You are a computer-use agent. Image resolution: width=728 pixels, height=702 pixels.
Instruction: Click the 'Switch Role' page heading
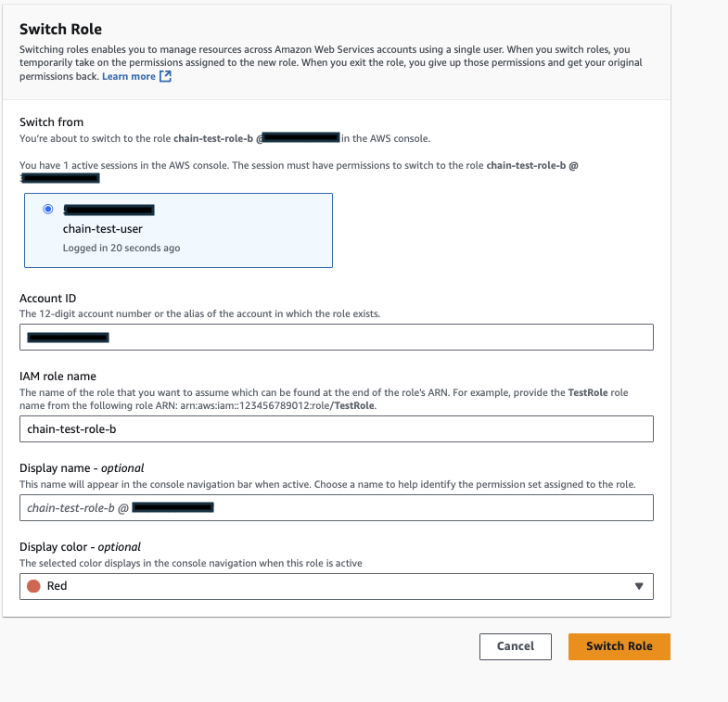pyautogui.click(x=60, y=29)
